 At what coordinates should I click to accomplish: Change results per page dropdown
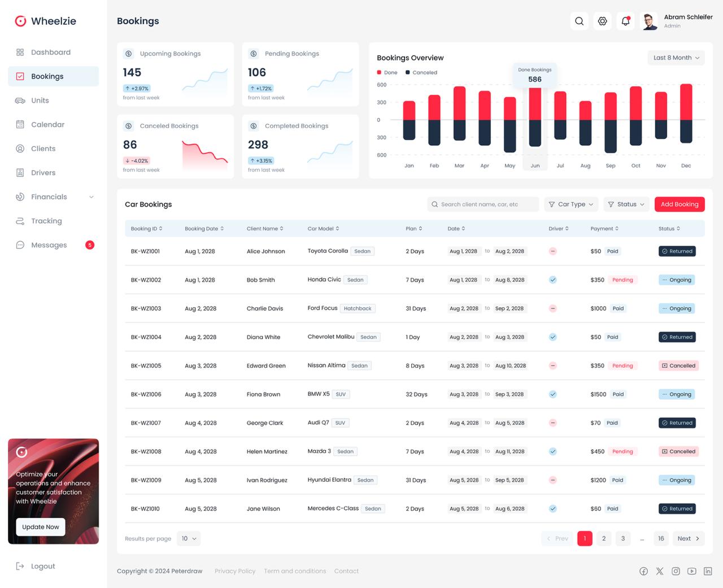coord(189,539)
